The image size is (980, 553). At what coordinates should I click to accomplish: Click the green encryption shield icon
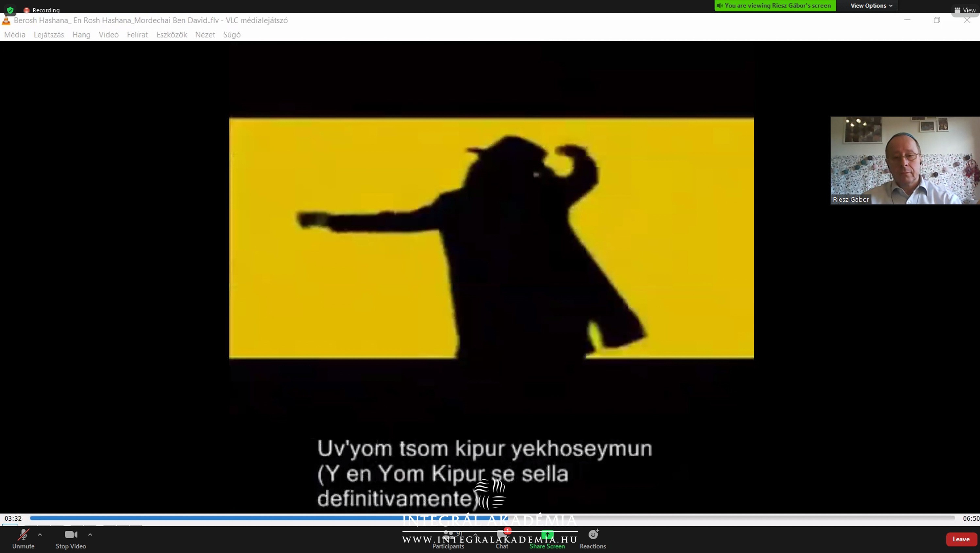coord(10,10)
